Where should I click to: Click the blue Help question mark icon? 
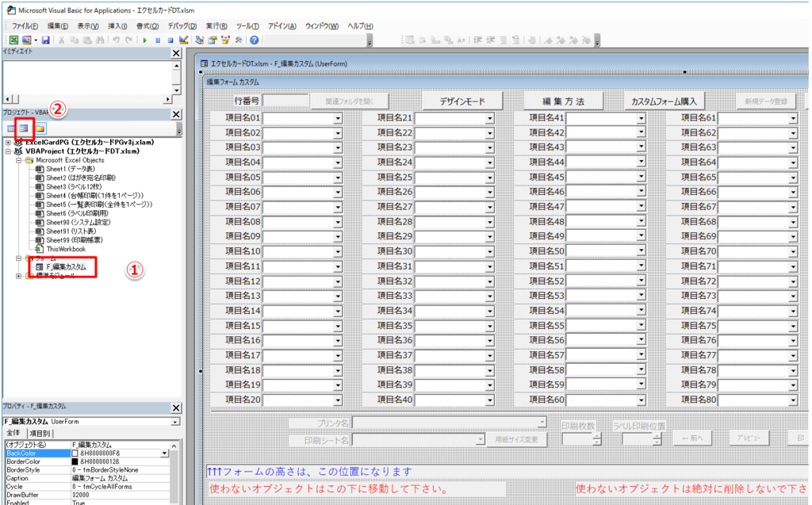[x=255, y=40]
